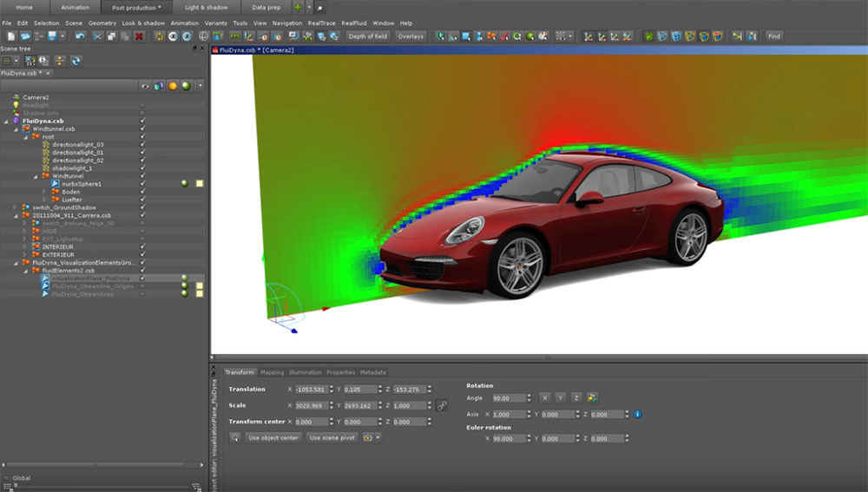Collapse the root tree node
Screen dimensions: 868x492
[25, 137]
